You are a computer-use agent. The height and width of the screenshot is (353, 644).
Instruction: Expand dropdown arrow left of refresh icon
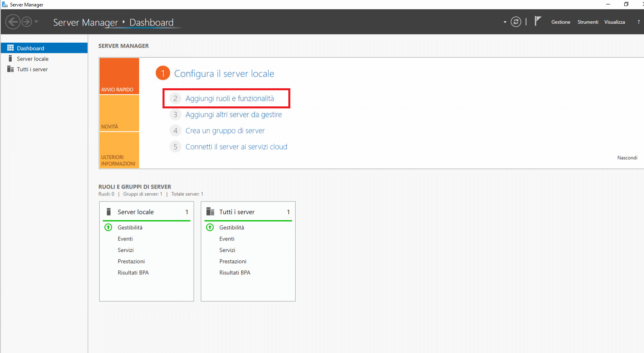click(505, 22)
